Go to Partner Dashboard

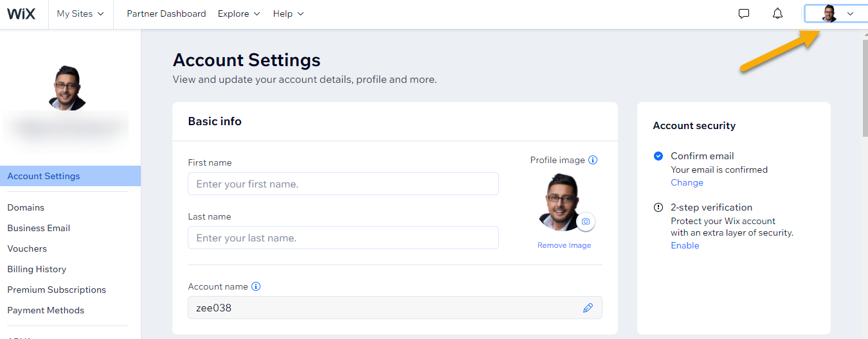click(167, 13)
